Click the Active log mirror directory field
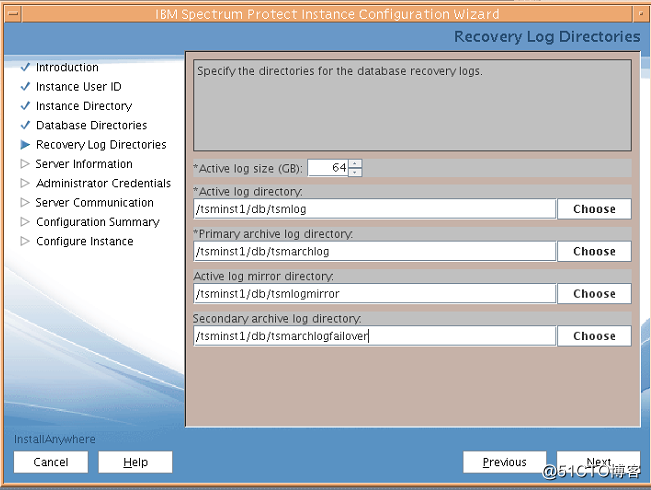The width and height of the screenshot is (651, 490). [374, 294]
